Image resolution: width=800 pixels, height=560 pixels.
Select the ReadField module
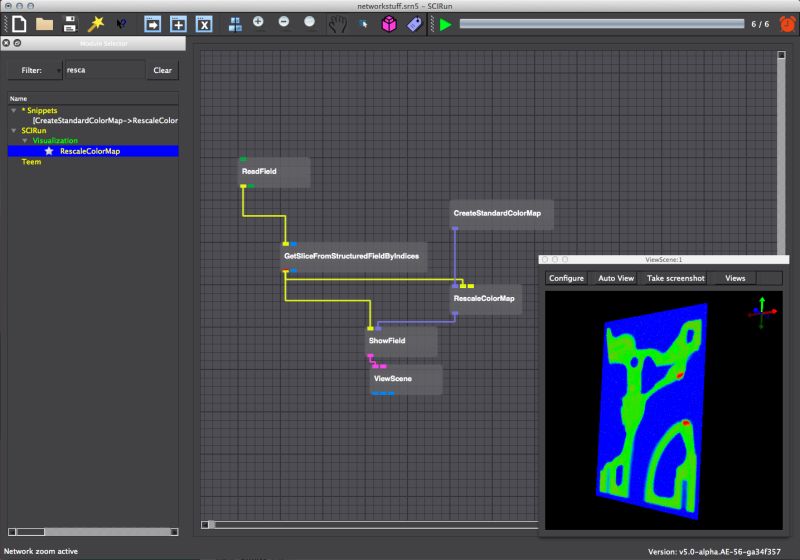(274, 172)
